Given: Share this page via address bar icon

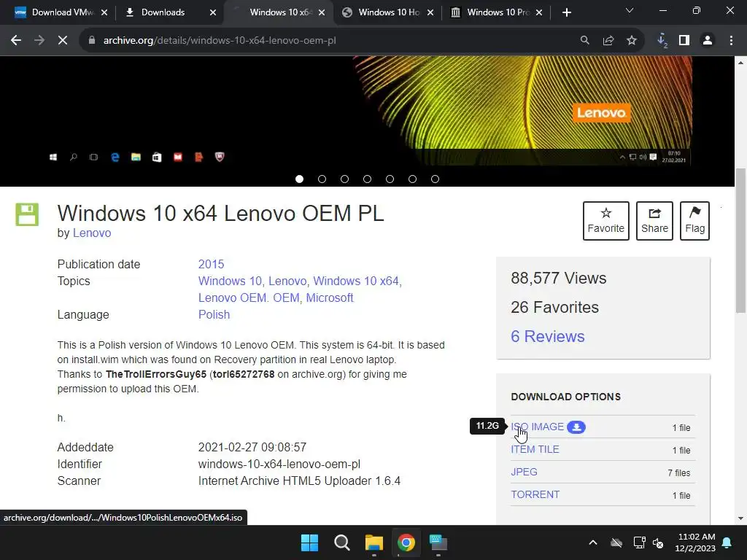Looking at the screenshot, I should (x=608, y=41).
